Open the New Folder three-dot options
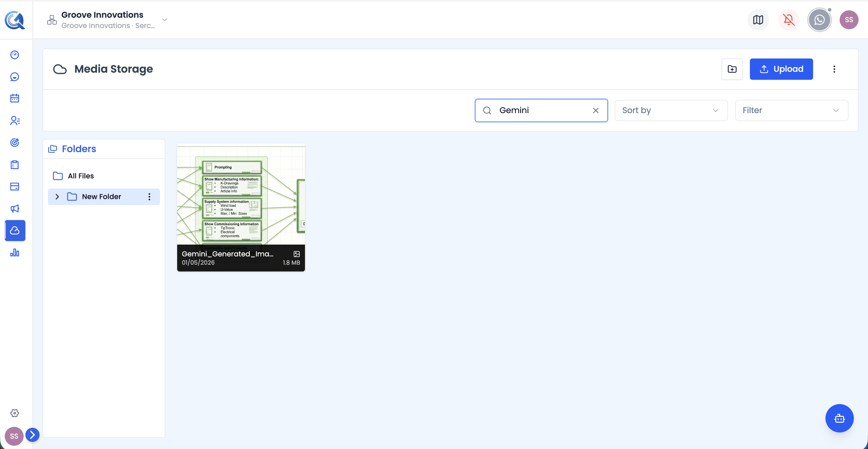Screen dimensions: 868x449 (x=149, y=196)
